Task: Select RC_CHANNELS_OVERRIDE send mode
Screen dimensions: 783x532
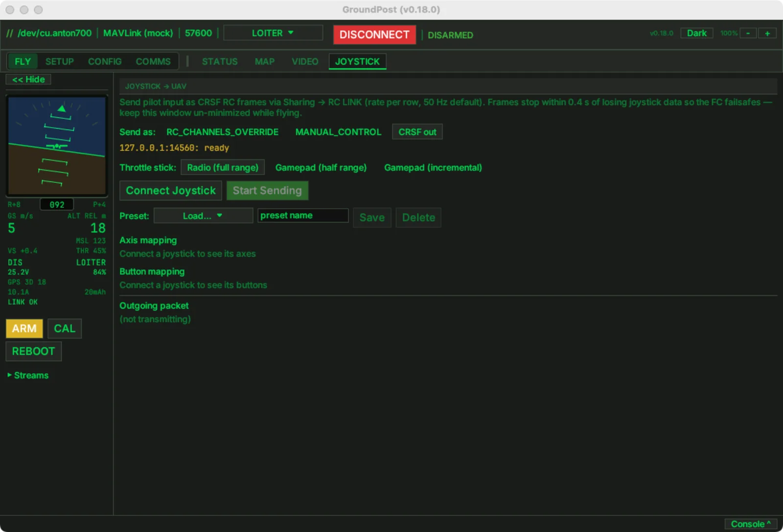Action: pyautogui.click(x=222, y=132)
